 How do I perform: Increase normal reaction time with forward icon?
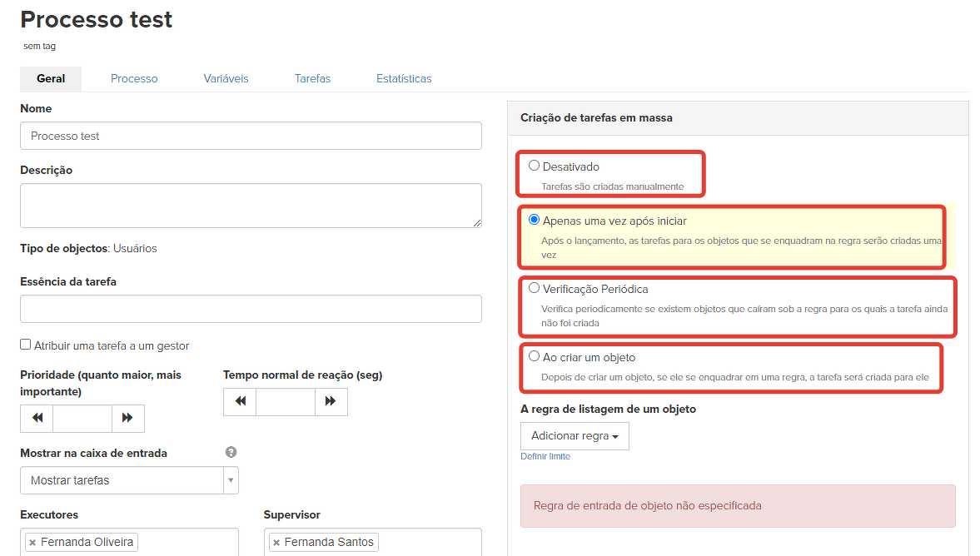331,401
